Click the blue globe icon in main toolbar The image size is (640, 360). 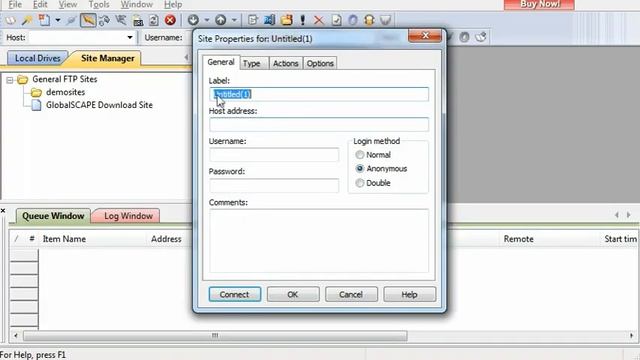pos(353,20)
